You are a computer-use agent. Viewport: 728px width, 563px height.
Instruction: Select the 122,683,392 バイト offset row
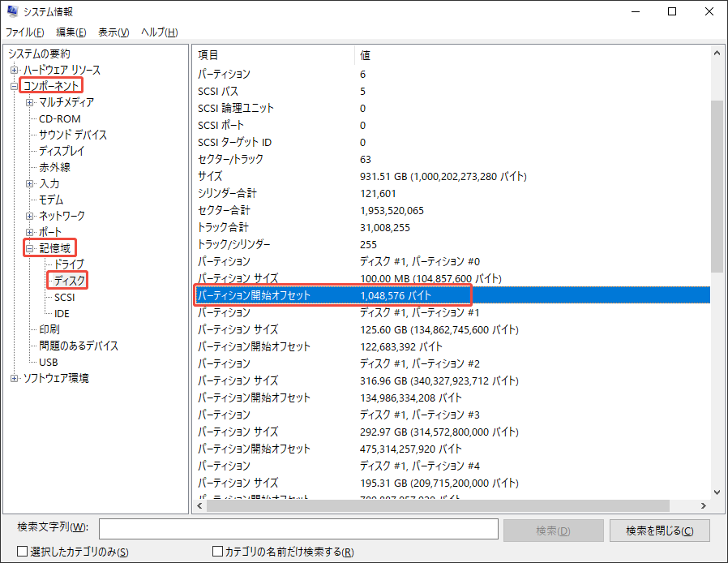[x=452, y=346]
